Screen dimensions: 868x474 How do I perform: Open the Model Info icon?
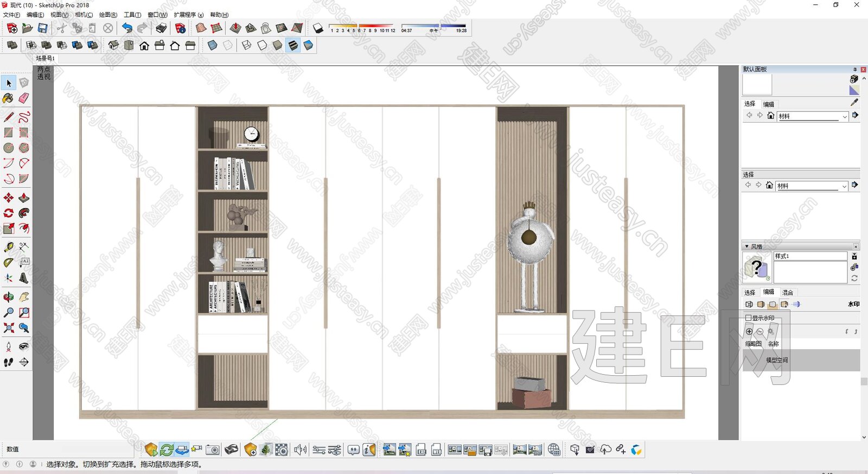click(181, 28)
